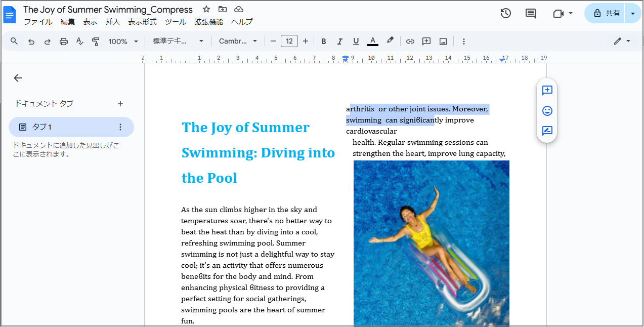This screenshot has height=327, width=644.
Task: Click the 共有 share button
Action: click(x=606, y=13)
